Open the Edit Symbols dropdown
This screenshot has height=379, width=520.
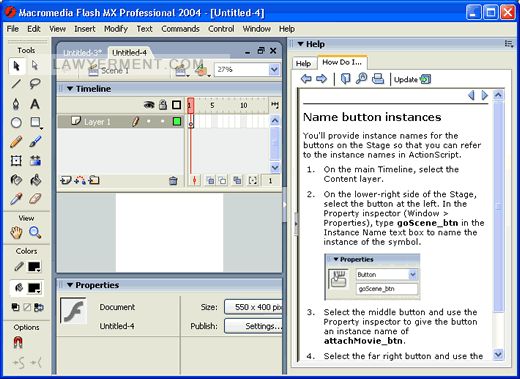(x=202, y=70)
